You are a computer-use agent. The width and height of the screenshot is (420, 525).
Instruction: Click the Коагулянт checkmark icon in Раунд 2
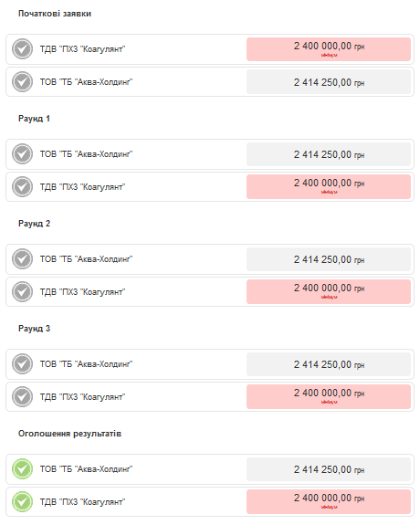(22, 292)
